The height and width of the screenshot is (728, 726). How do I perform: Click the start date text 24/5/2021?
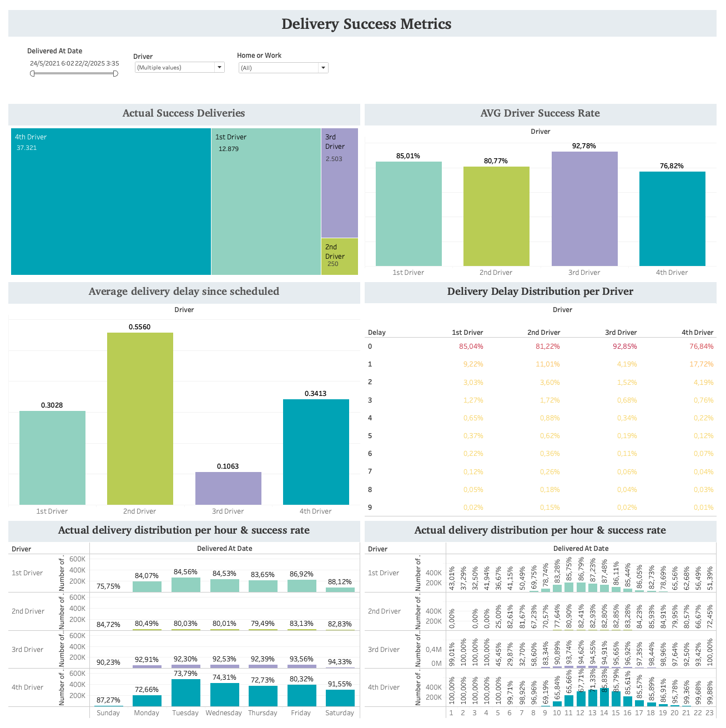44,63
